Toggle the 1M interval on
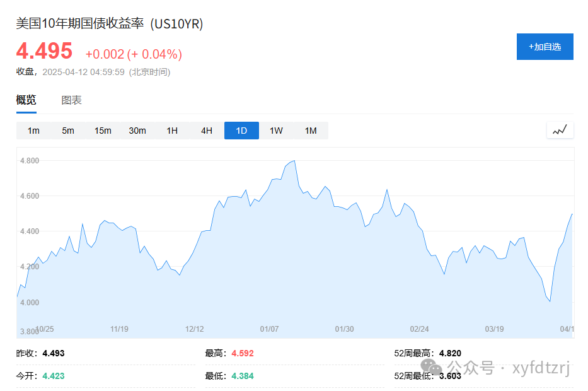The width and height of the screenshot is (588, 391). [310, 130]
